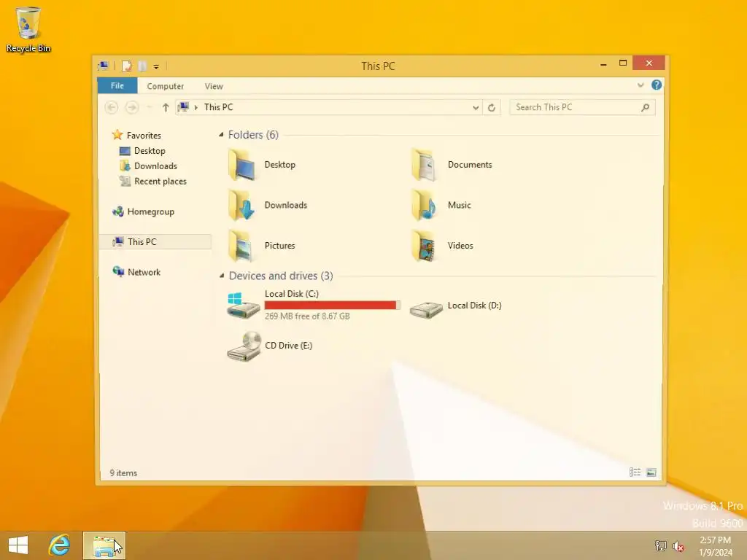Select the Local Disk (C:) drive icon
Image resolution: width=747 pixels, height=560 pixels.
click(243, 306)
